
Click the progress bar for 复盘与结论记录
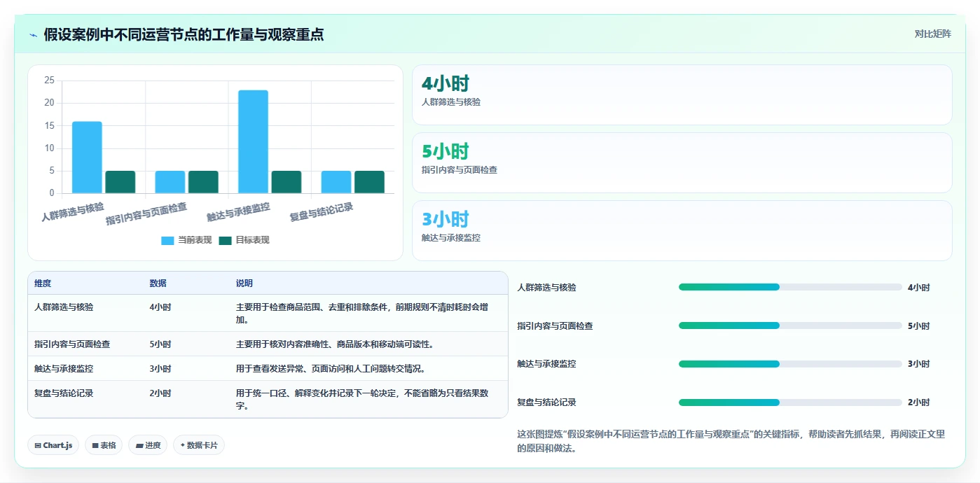[790, 402]
